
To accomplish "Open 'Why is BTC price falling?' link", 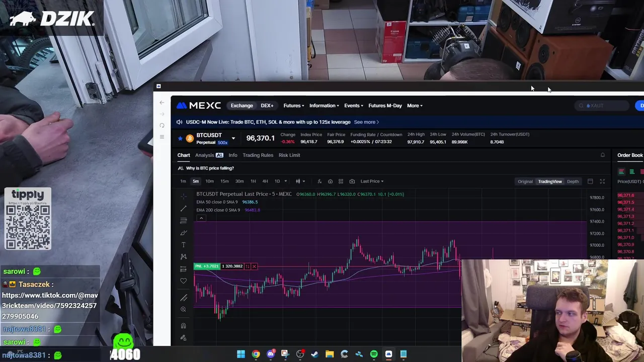I will [210, 168].
